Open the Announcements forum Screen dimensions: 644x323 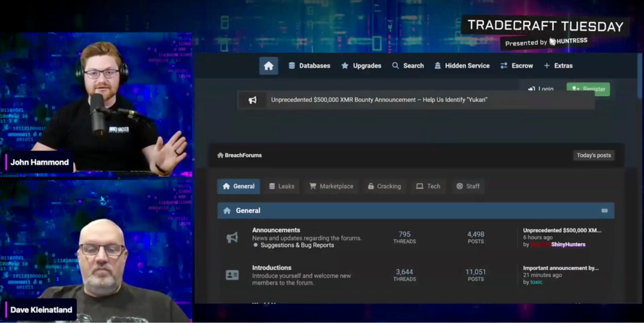click(x=276, y=230)
